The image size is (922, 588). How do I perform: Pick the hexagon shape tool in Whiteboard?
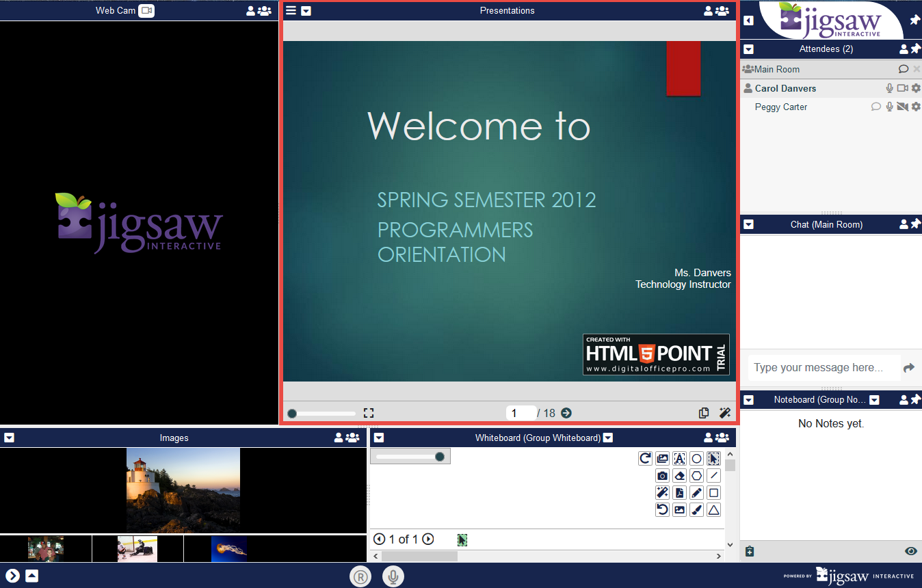click(696, 476)
